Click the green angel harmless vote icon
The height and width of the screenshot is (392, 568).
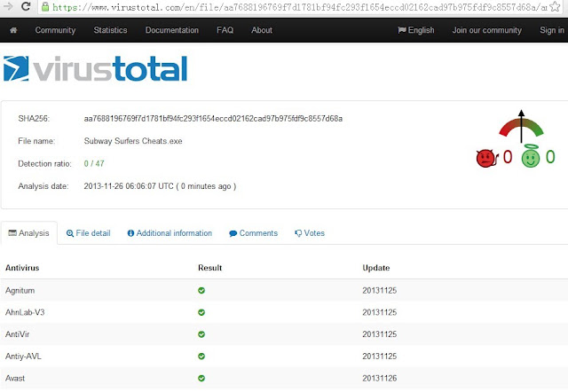[x=531, y=156]
